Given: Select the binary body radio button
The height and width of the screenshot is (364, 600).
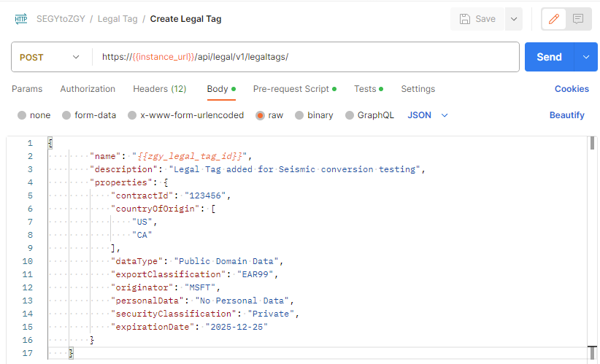Looking at the screenshot, I should point(299,115).
